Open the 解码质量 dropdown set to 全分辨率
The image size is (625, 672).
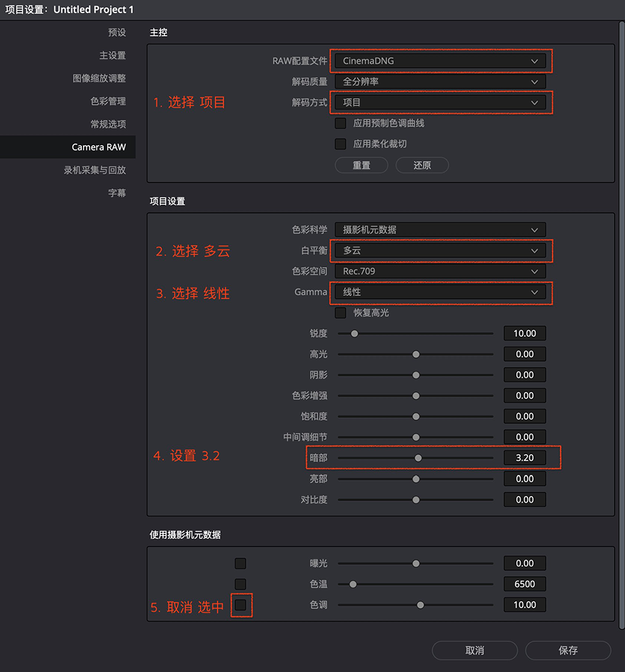(441, 81)
